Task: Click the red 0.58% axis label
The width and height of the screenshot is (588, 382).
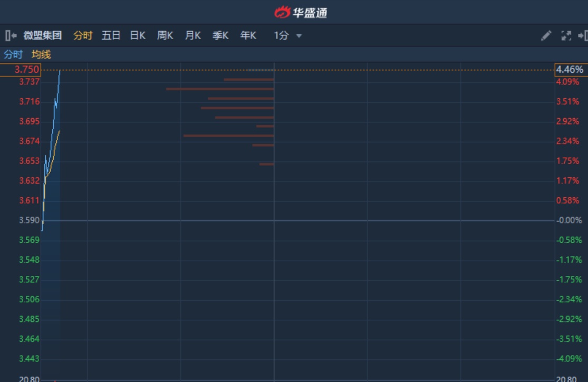Action: click(568, 200)
